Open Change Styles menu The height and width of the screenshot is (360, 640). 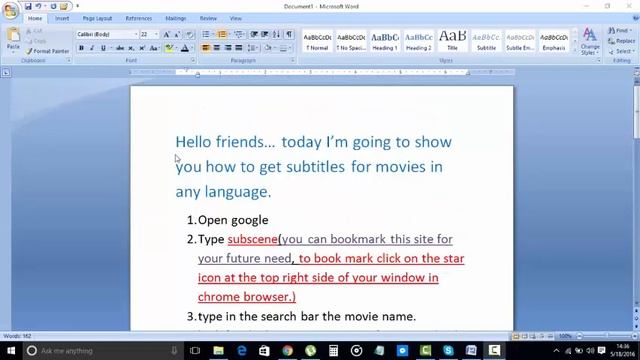(590, 41)
